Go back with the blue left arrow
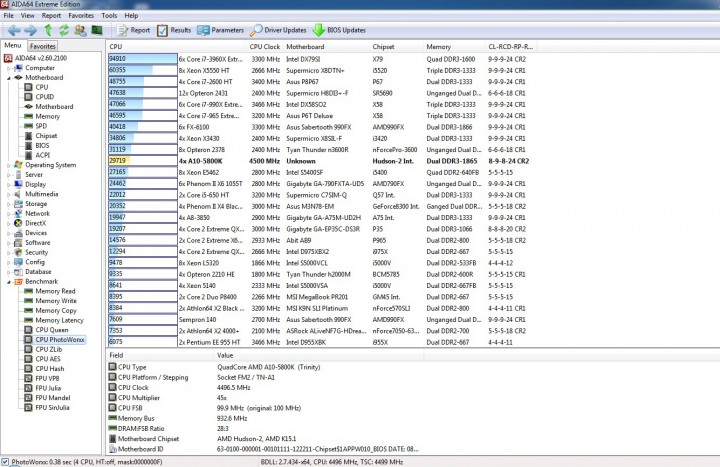 click(14, 30)
